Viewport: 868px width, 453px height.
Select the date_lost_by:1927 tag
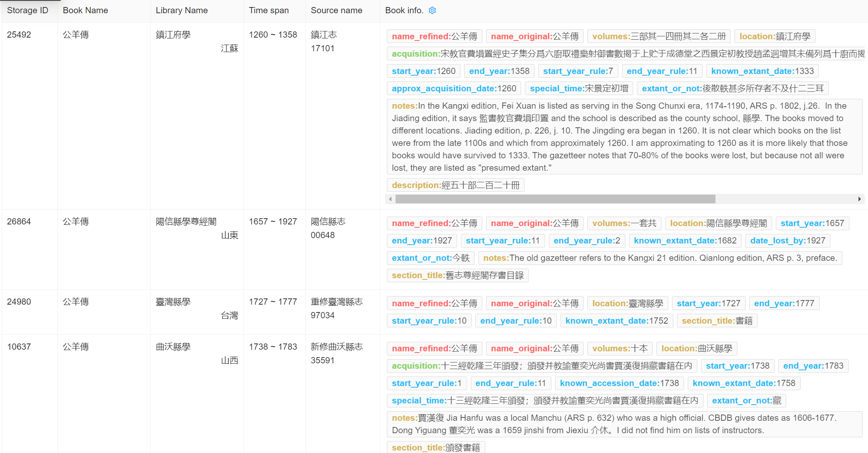tap(787, 241)
